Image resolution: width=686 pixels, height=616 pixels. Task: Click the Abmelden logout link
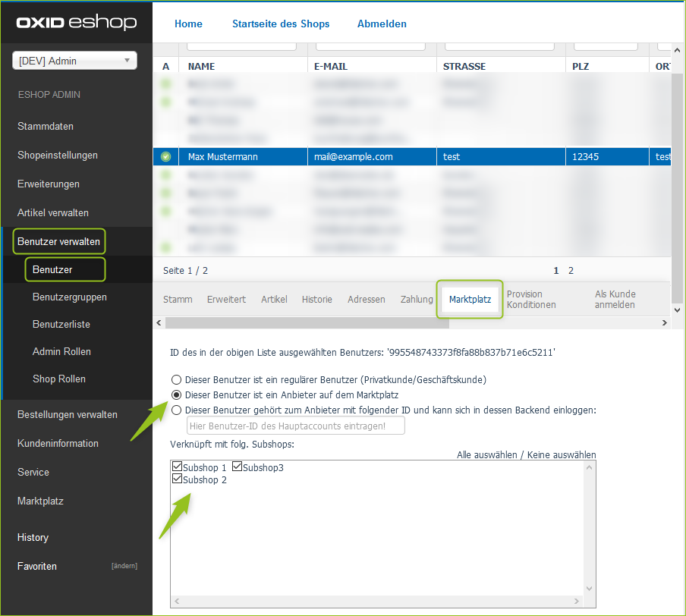tap(382, 24)
